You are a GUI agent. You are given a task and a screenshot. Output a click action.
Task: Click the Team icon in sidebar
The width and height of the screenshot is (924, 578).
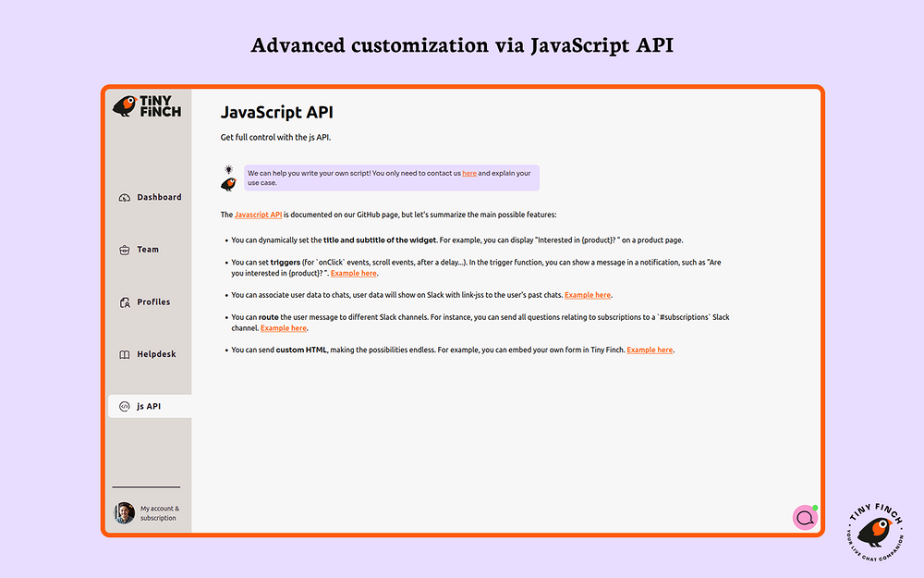[125, 250]
